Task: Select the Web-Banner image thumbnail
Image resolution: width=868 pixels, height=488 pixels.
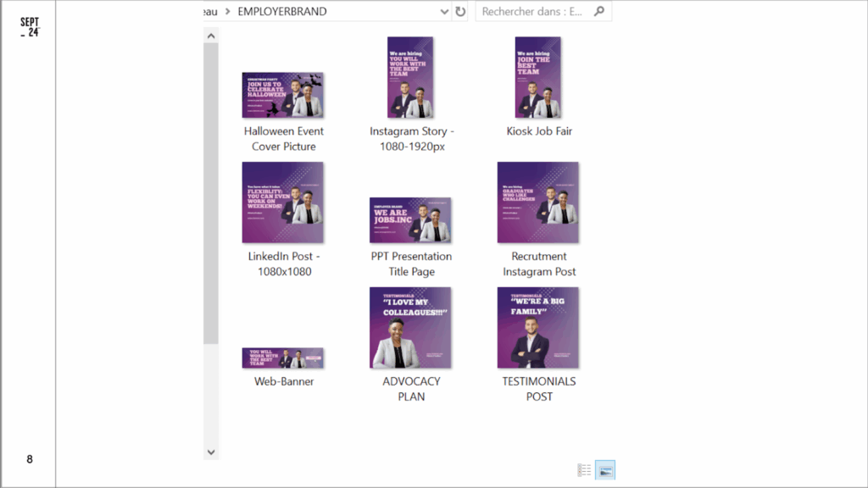Action: (x=282, y=358)
